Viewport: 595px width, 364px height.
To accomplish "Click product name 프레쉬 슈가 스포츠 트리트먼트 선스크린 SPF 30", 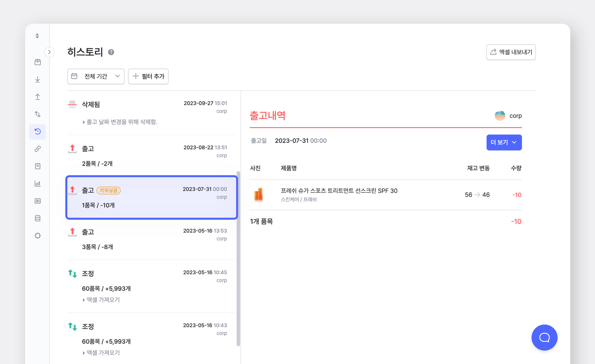I will point(339,191).
